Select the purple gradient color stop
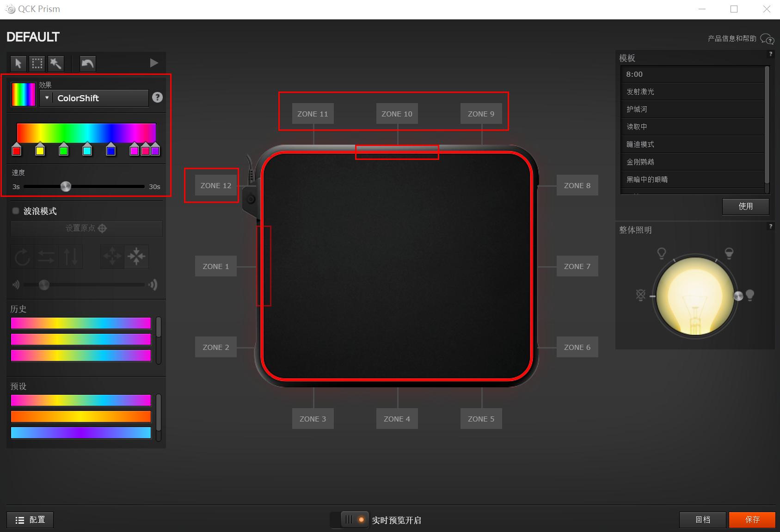Screen dimensions: 780x532 tap(155, 149)
